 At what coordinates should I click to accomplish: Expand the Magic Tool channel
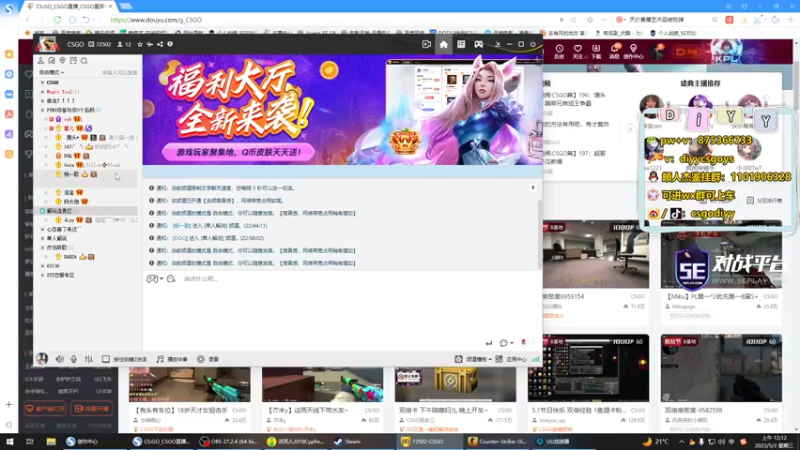42,91
